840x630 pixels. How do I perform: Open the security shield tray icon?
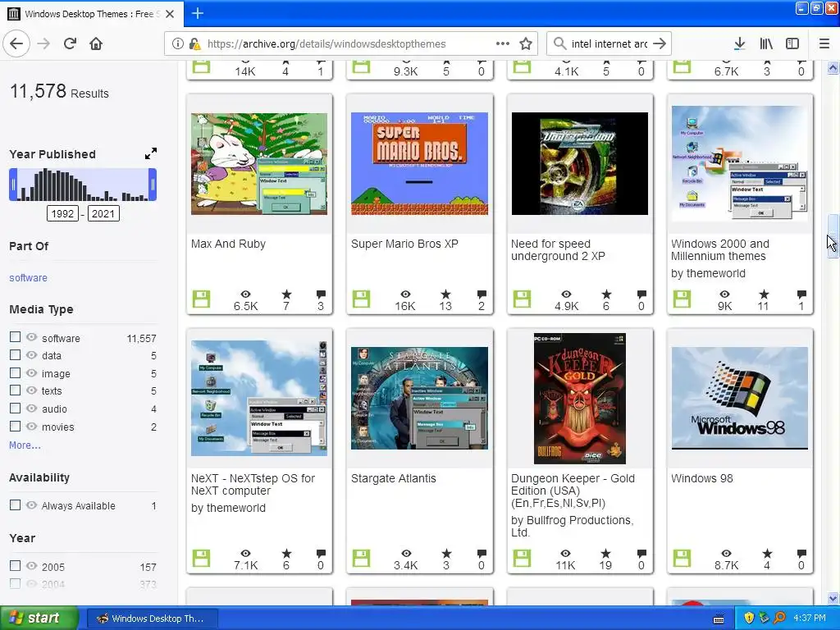[749, 619]
